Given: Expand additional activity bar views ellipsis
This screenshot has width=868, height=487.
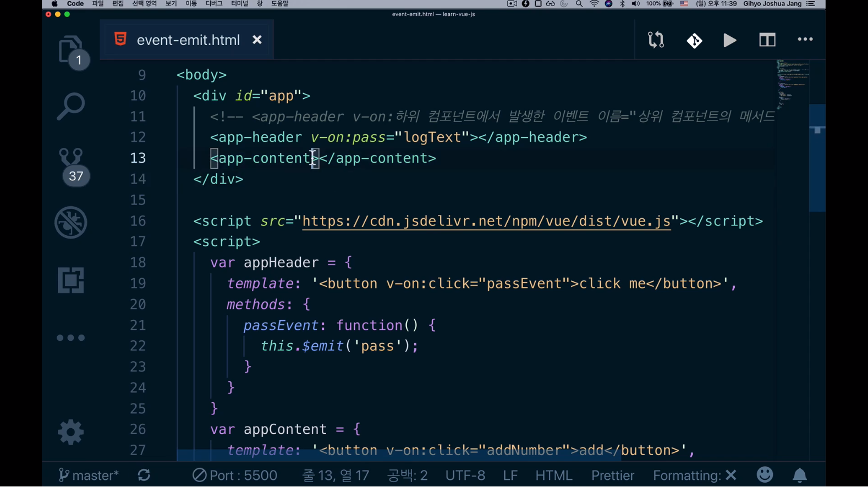Looking at the screenshot, I should pyautogui.click(x=70, y=338).
